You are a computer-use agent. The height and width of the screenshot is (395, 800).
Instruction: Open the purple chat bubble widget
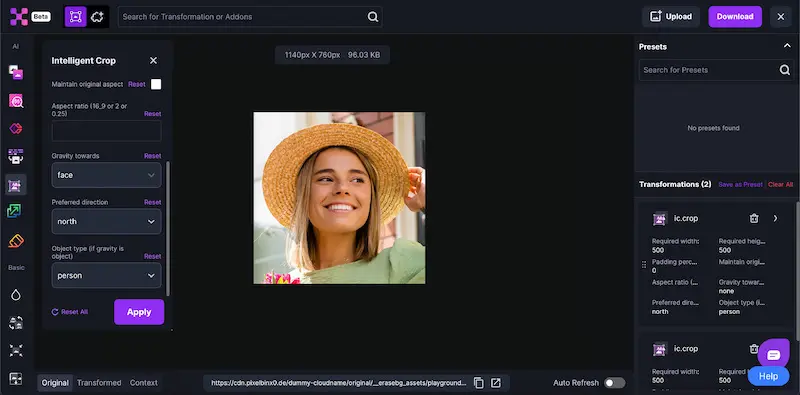(773, 355)
